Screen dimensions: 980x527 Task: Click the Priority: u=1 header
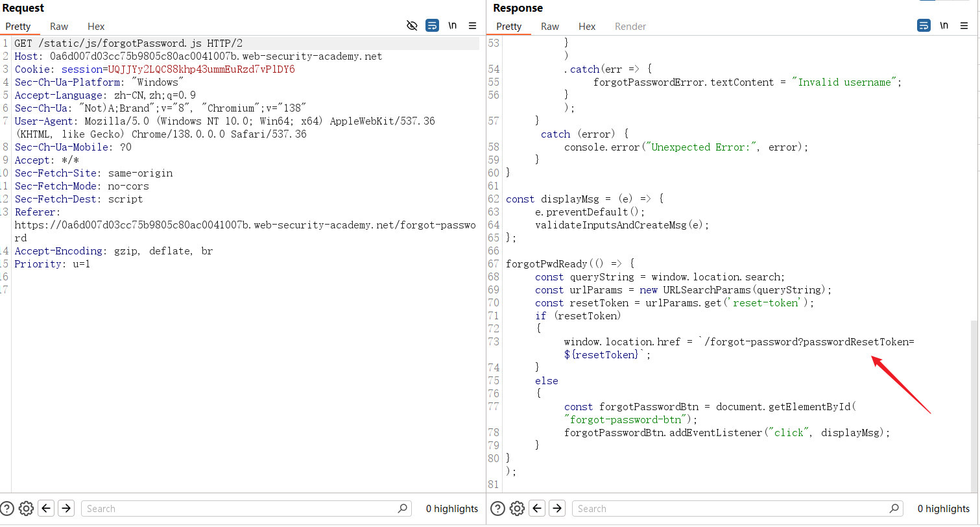click(x=53, y=264)
